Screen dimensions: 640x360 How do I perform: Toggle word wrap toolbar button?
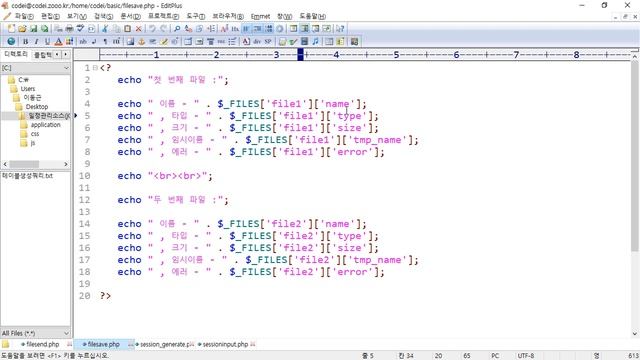(x=246, y=29)
